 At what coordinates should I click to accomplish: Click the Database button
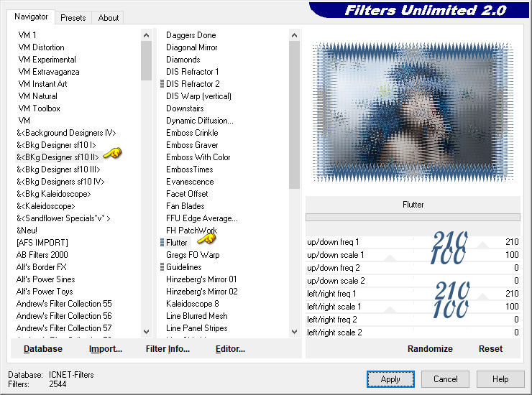43,349
